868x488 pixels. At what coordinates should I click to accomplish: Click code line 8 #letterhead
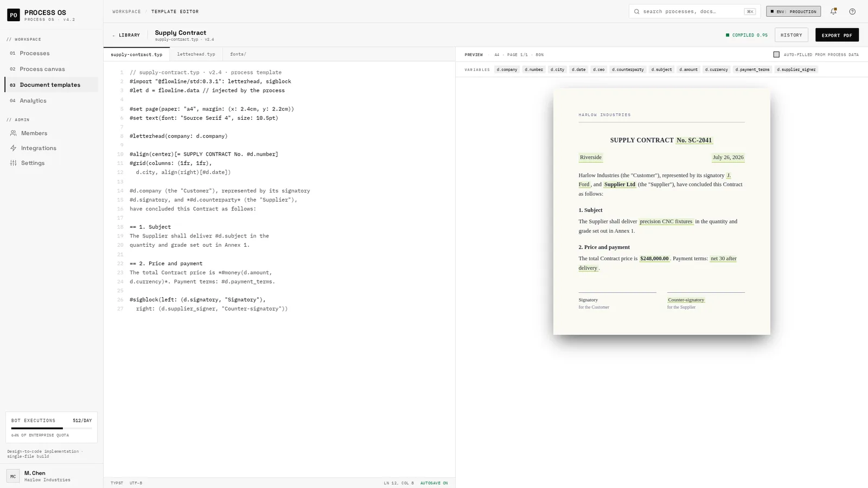click(178, 136)
